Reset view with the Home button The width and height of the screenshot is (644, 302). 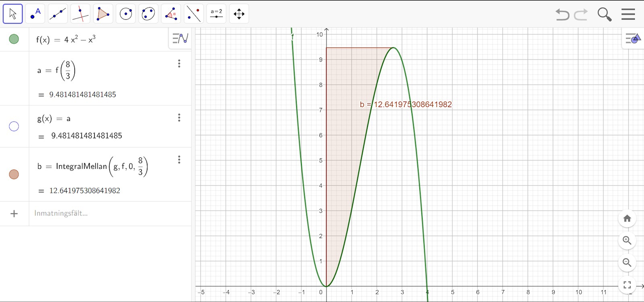click(627, 219)
